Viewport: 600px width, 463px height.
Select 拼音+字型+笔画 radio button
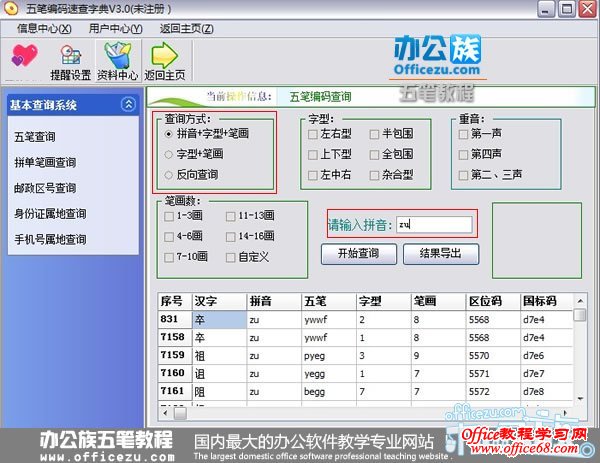169,134
